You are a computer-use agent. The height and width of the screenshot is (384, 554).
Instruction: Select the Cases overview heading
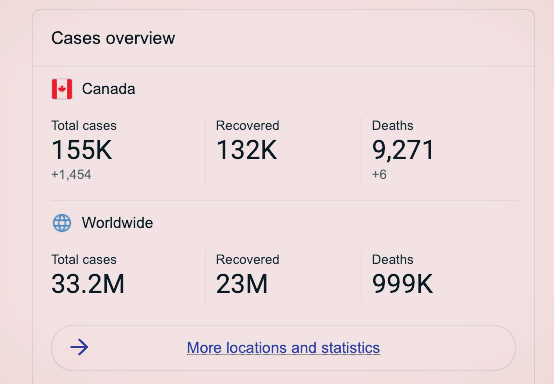113,38
